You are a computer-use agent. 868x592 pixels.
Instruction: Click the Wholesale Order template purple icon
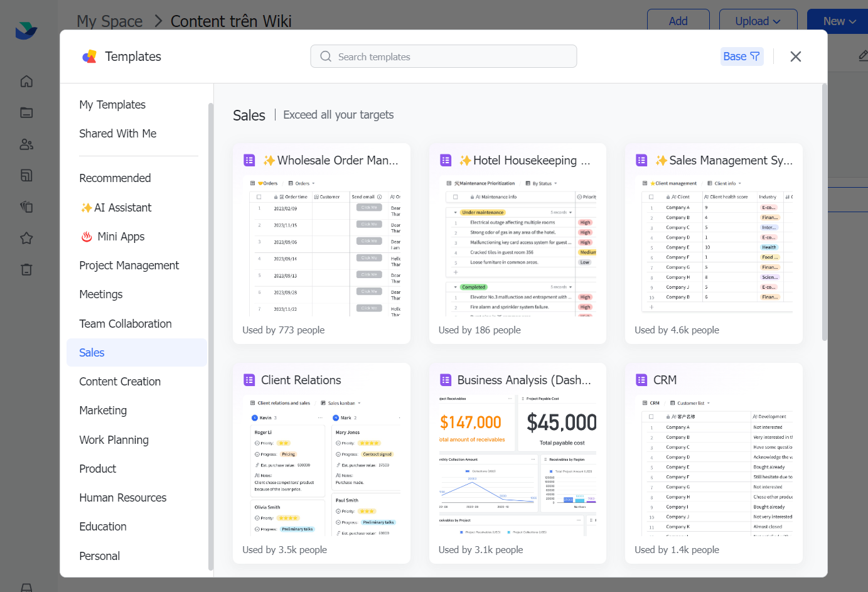pos(249,160)
